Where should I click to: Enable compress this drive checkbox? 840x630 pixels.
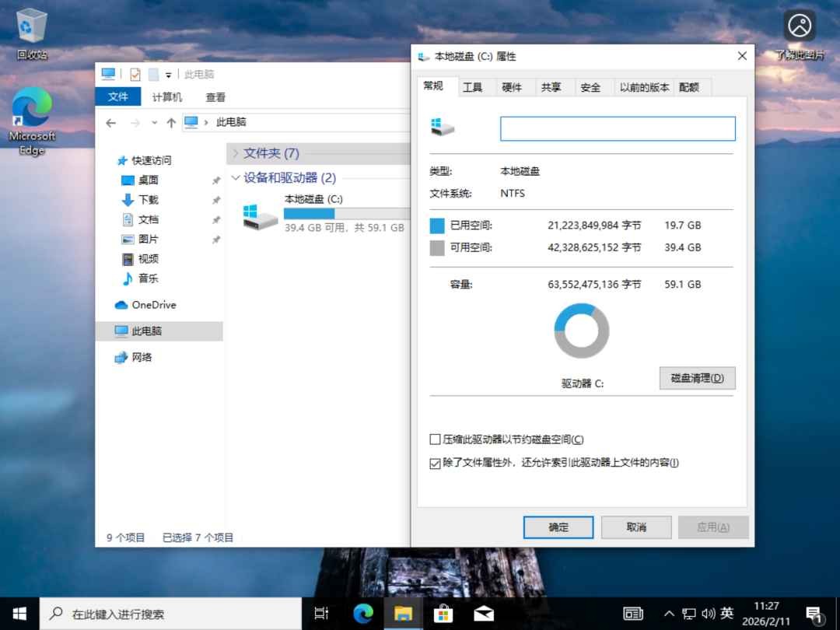point(435,439)
